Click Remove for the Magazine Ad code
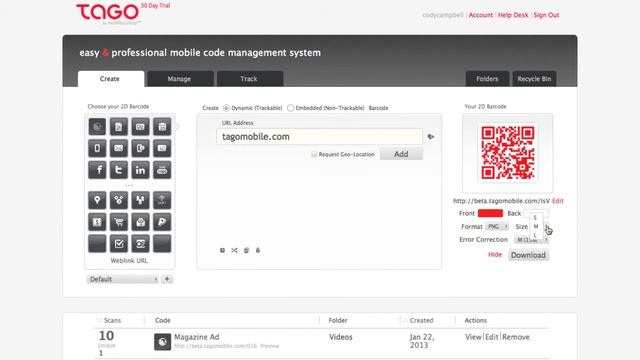Viewport: 640px width, 360px height. [x=516, y=337]
